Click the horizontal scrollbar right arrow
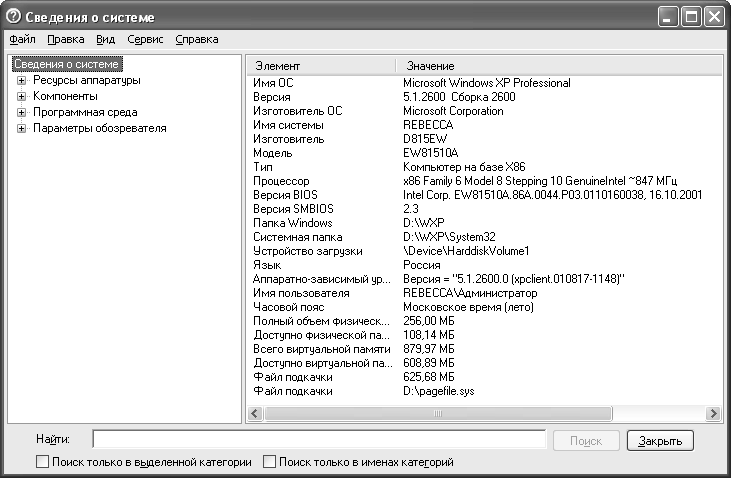This screenshot has height=478, width=731. coord(713,413)
